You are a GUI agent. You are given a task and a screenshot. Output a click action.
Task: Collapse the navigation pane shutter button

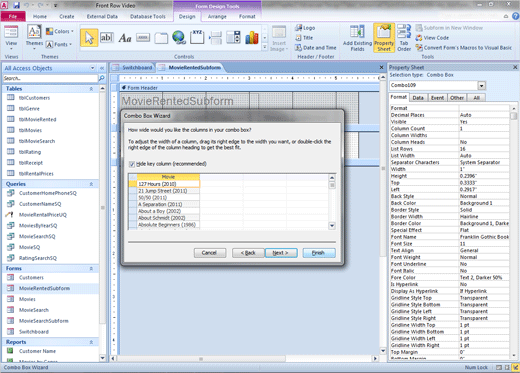[102, 68]
